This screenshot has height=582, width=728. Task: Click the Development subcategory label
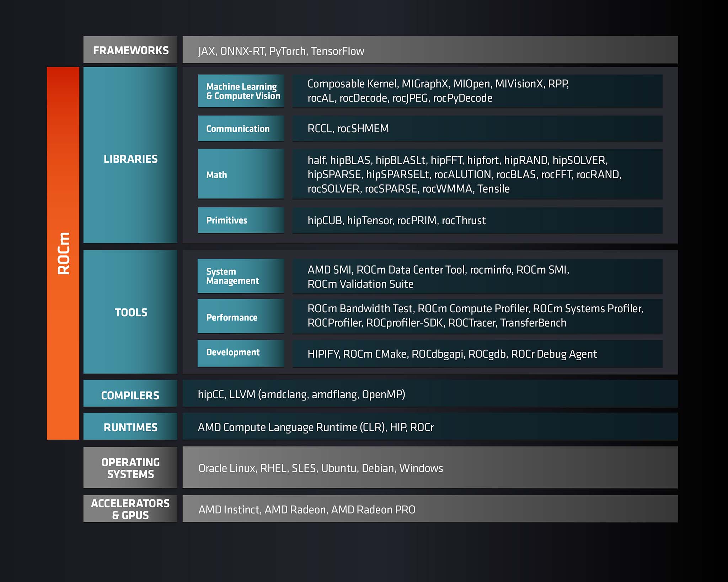pyautogui.click(x=241, y=353)
